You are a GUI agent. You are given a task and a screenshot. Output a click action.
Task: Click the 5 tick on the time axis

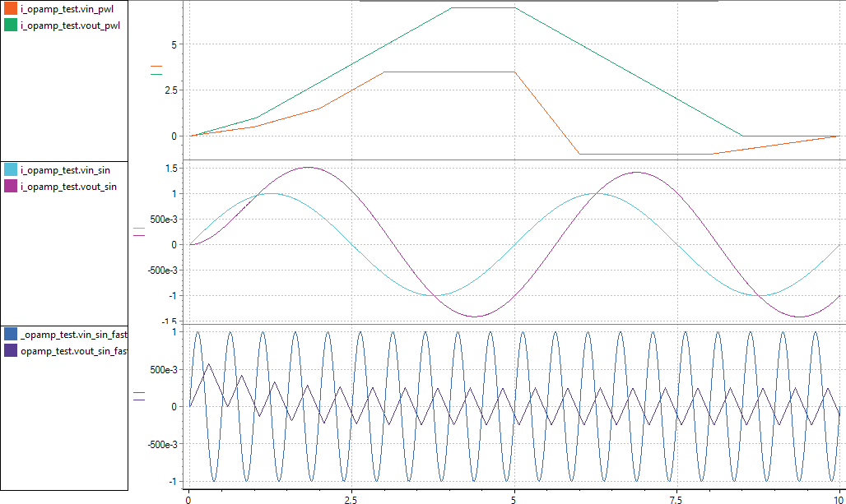tap(514, 497)
